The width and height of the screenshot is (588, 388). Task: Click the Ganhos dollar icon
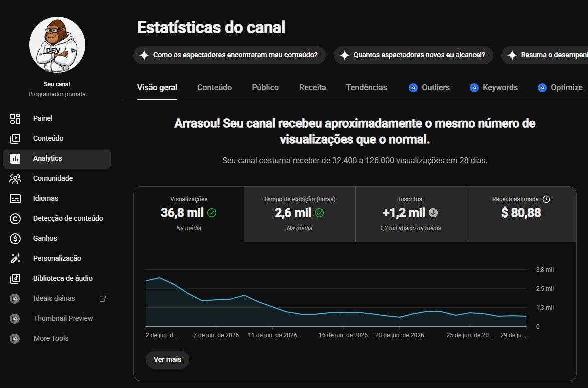coord(15,238)
